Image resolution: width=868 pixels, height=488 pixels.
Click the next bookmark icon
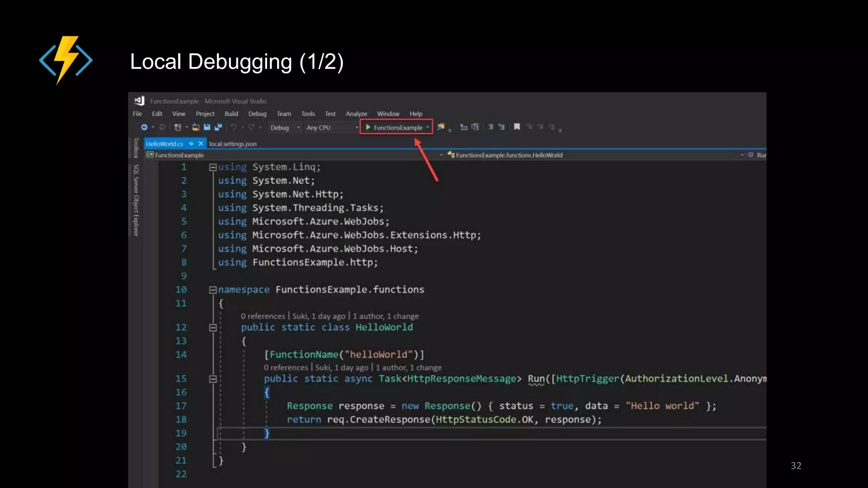click(x=540, y=127)
